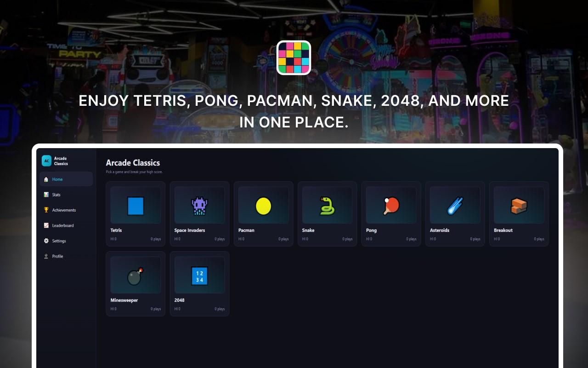The height and width of the screenshot is (368, 588).
Task: Click the HI 0 score on Snake card
Action: click(305, 239)
